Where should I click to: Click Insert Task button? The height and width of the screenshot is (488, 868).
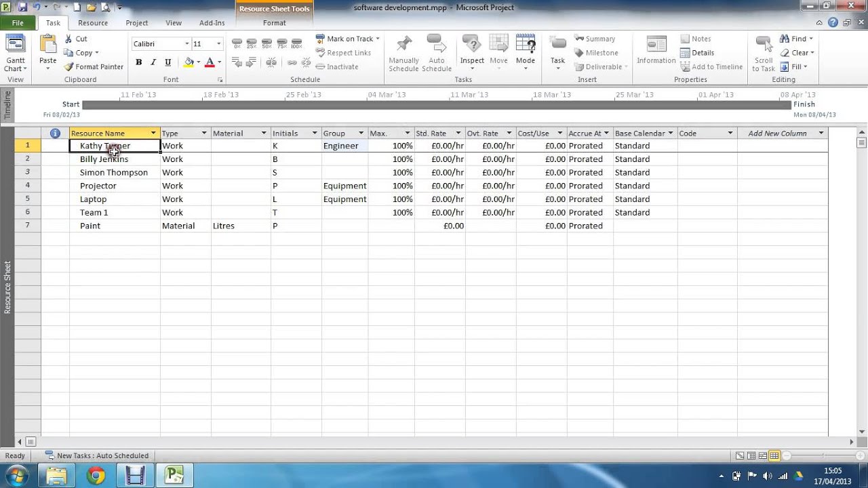(x=557, y=52)
